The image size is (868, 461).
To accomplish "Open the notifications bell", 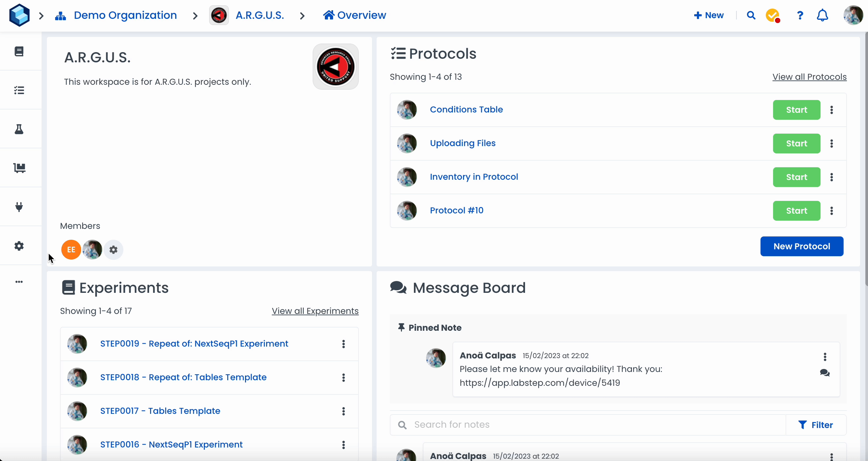I will click(x=822, y=15).
